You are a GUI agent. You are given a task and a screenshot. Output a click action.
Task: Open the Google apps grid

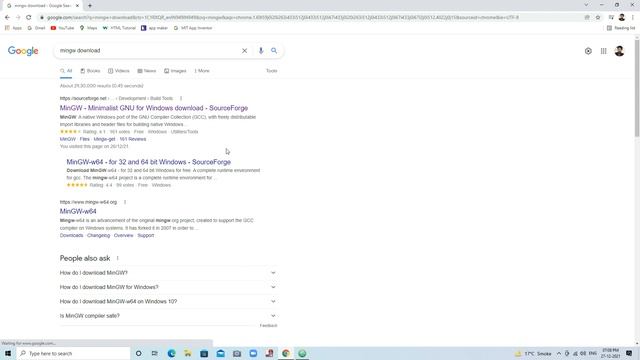click(x=603, y=51)
